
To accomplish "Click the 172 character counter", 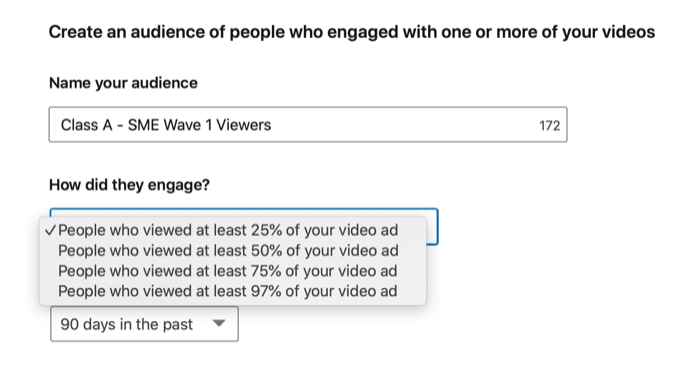I will point(549,126).
